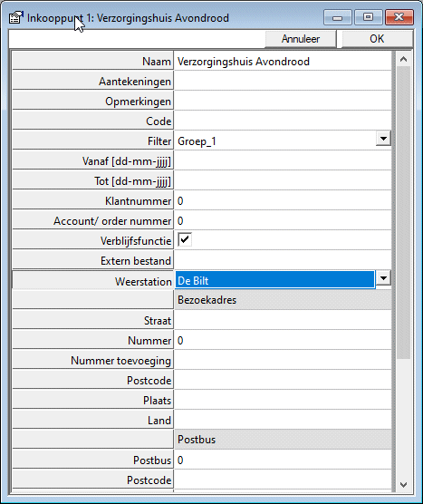Minimize the Inkooppunt dialog window
This screenshot has height=504, width=423.
(338, 17)
